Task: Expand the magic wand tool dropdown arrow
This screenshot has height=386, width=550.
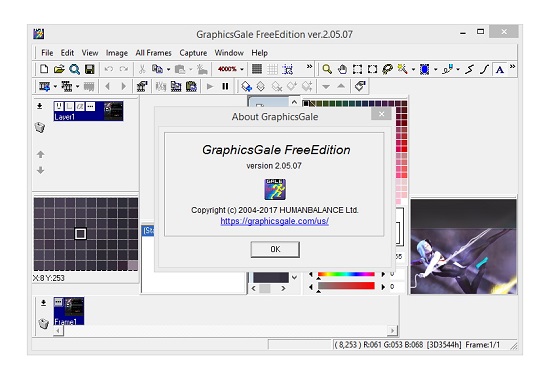Action: 413,69
